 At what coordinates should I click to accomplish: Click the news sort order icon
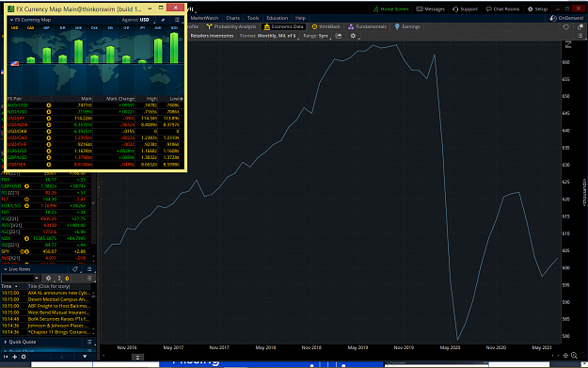59,279
